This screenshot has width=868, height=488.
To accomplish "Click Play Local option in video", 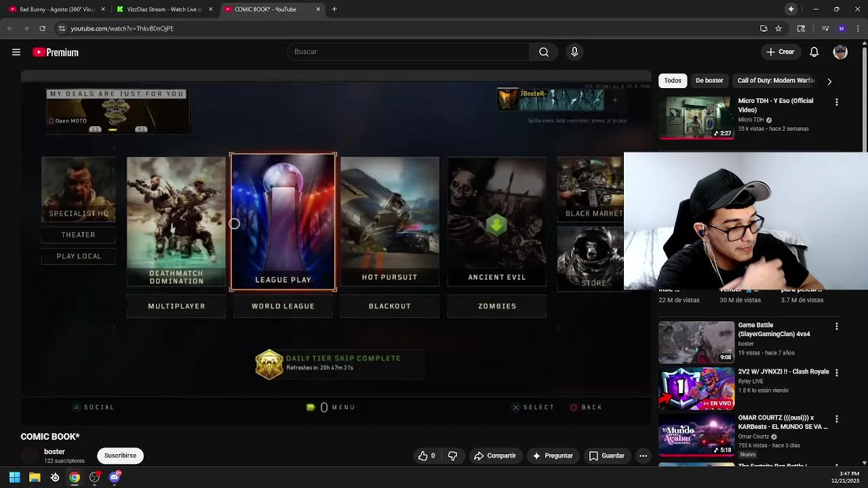I will [x=79, y=256].
